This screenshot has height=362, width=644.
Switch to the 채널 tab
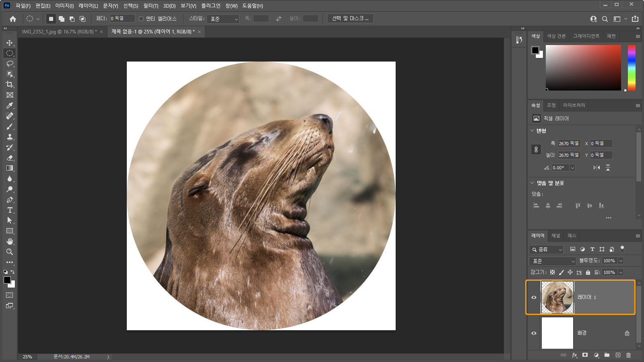coord(555,236)
